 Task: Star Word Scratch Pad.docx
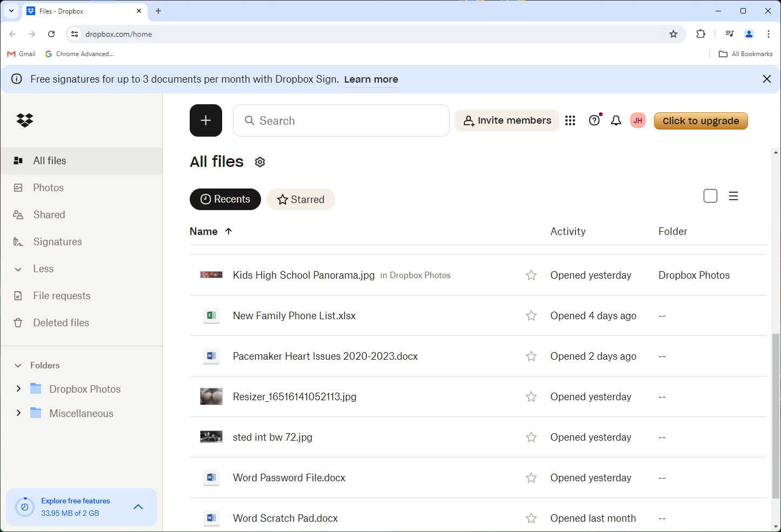(x=531, y=518)
